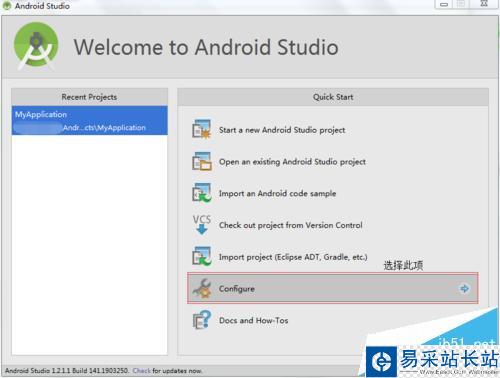Select Import project (Eclipse ADT, Gradle, etc.)

click(x=293, y=257)
